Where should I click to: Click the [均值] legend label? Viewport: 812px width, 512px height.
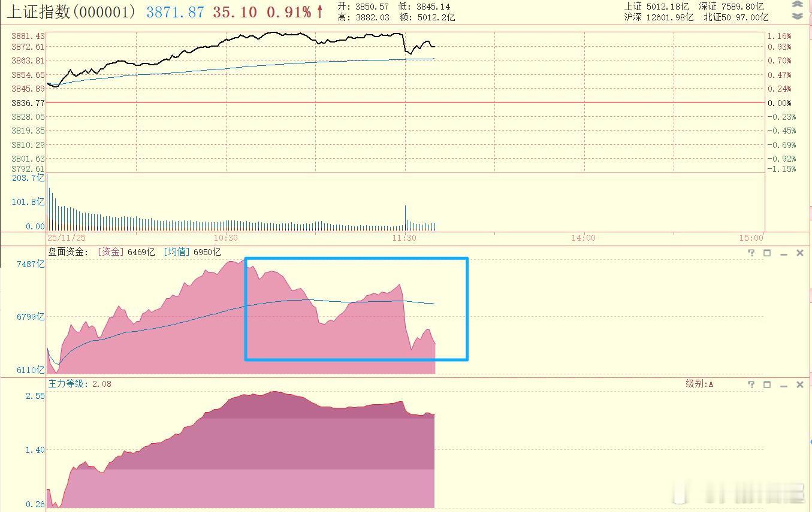[x=177, y=253]
